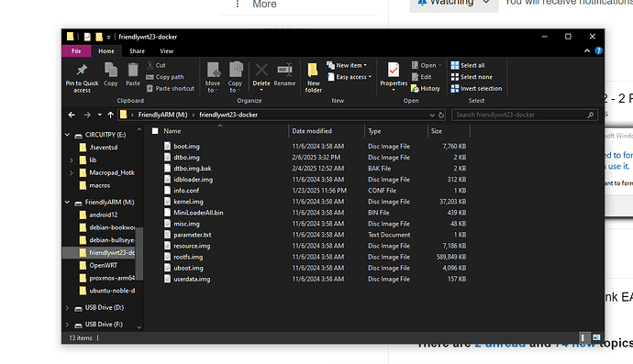This screenshot has height=364, width=633.
Task: Select the OpenWRT folder in tree
Action: tap(98, 266)
